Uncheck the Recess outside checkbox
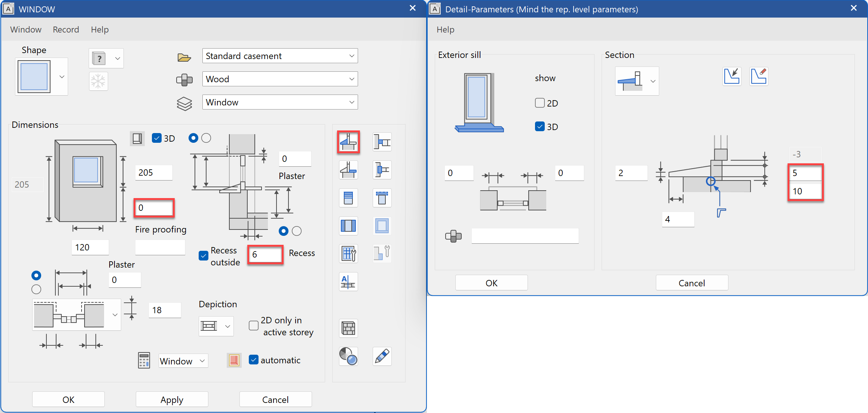Viewport: 868px width, 413px height. [x=204, y=256]
